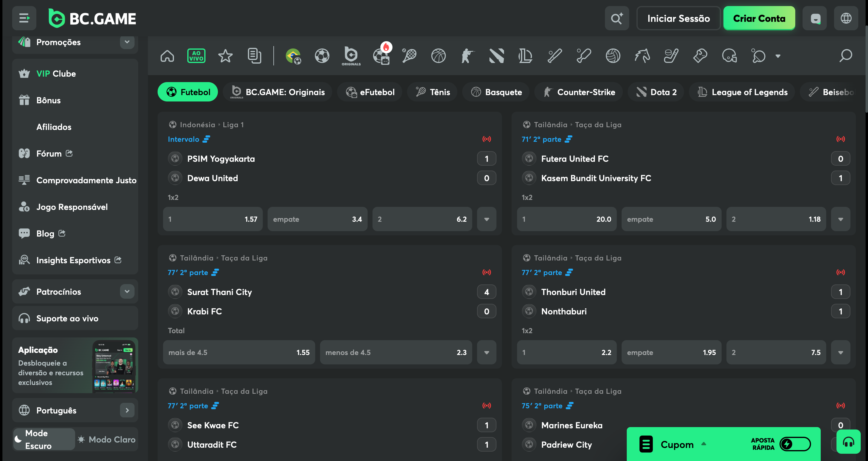The height and width of the screenshot is (461, 868).
Task: Select the table tennis icon
Action: tap(759, 56)
